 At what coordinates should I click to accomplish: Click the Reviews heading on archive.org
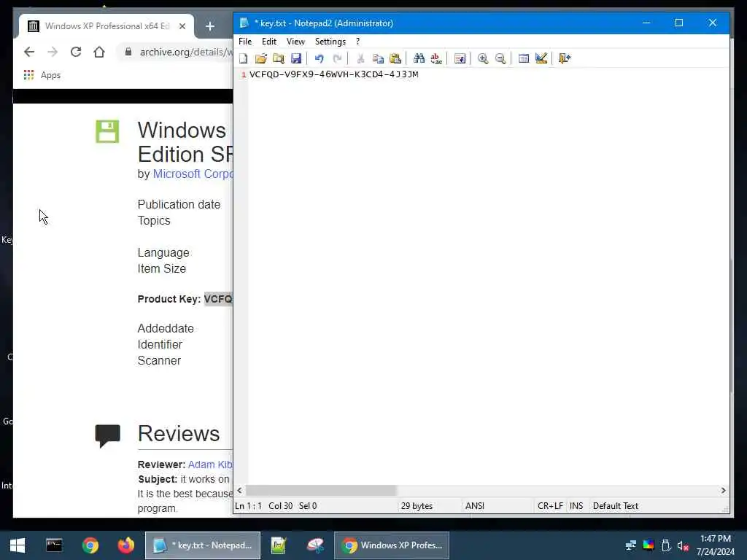click(179, 433)
